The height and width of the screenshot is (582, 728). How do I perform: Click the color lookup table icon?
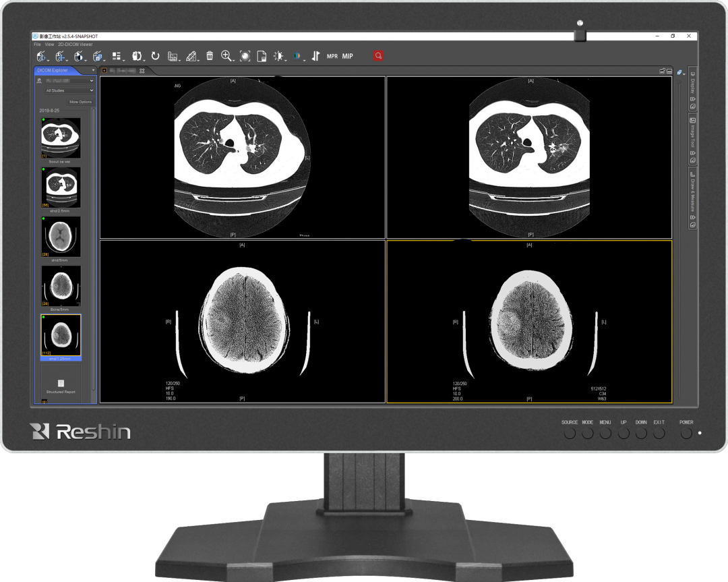click(x=297, y=56)
